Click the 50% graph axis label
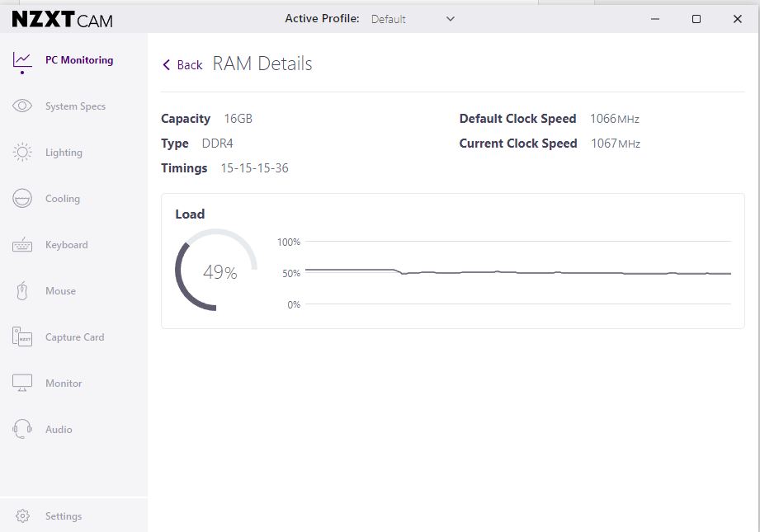Screen dimensions: 760x532 (x=291, y=273)
